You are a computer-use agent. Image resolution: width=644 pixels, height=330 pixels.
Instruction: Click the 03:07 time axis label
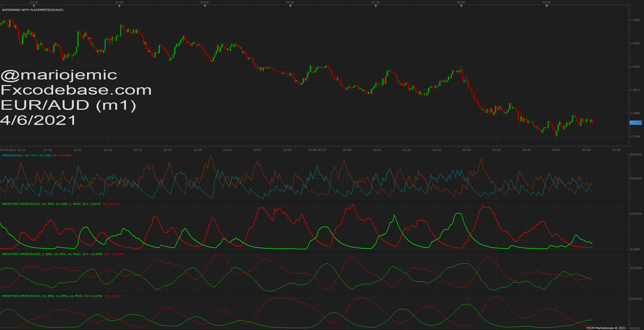556,150
